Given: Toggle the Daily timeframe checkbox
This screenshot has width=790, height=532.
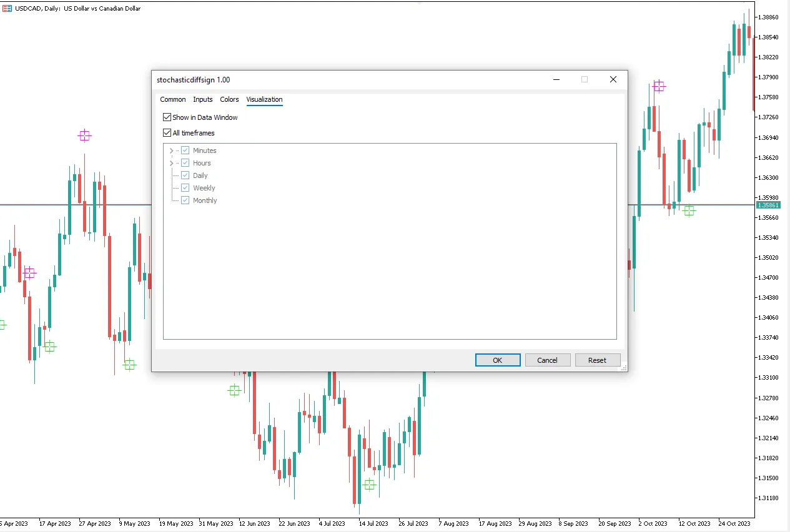Looking at the screenshot, I should coord(185,175).
